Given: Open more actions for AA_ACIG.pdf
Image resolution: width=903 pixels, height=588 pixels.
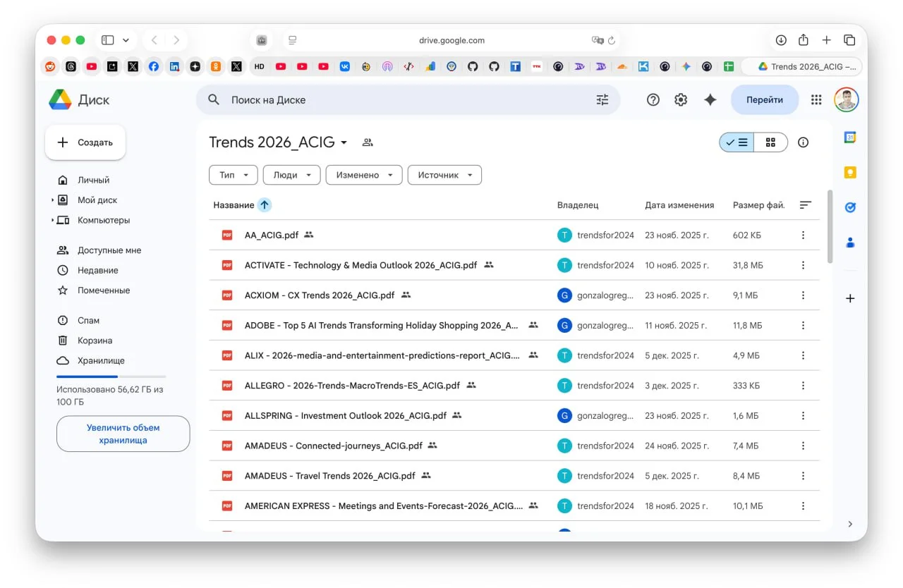Looking at the screenshot, I should click(803, 235).
